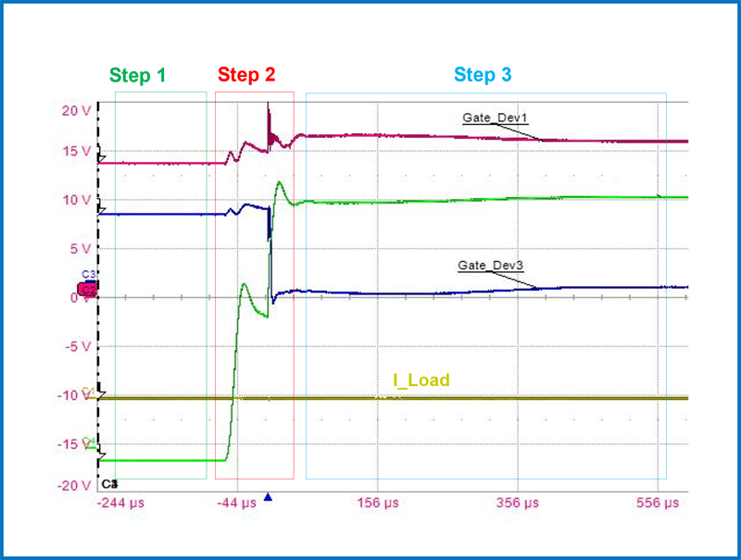Click the 556 µs time axis label
The width and height of the screenshot is (741, 560).
tap(659, 504)
